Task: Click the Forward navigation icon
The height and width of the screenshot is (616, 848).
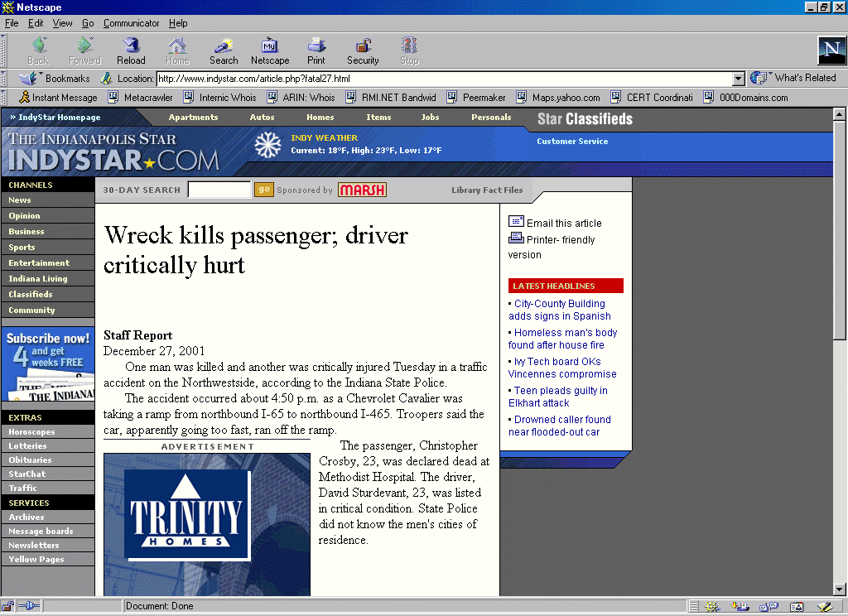Action: pyautogui.click(x=84, y=46)
